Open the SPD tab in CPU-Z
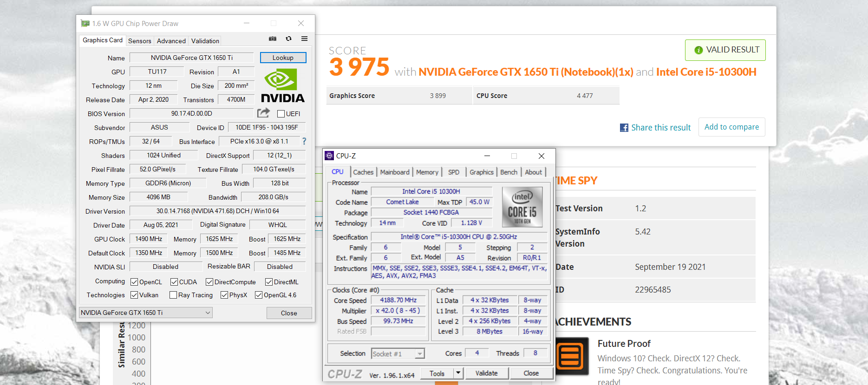Image resolution: width=868 pixels, height=385 pixels. [x=454, y=172]
